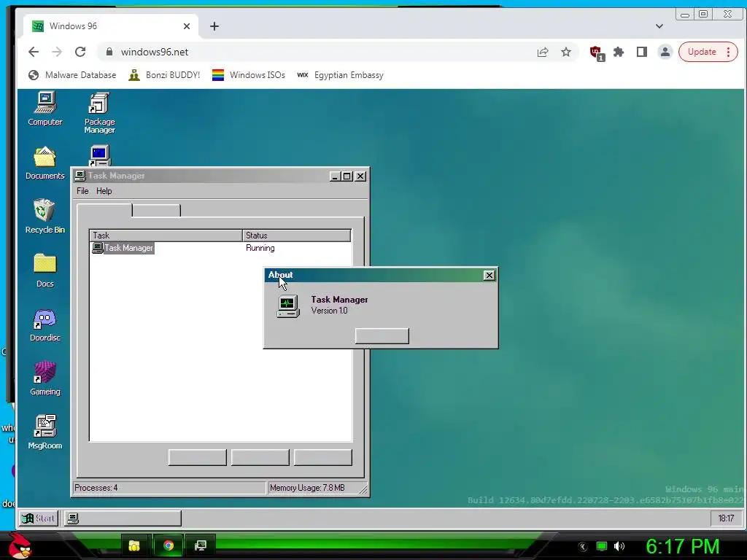Close the About dialog
The image size is (747, 560).
[489, 275]
